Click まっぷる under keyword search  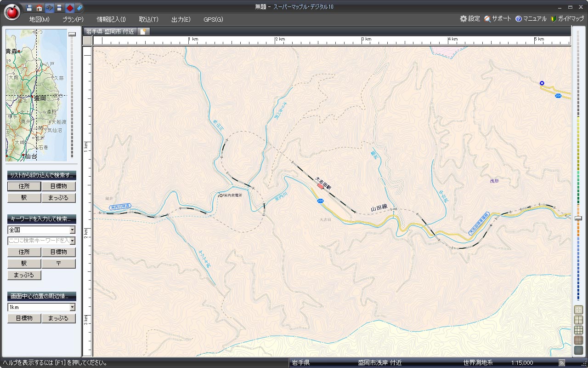point(24,275)
